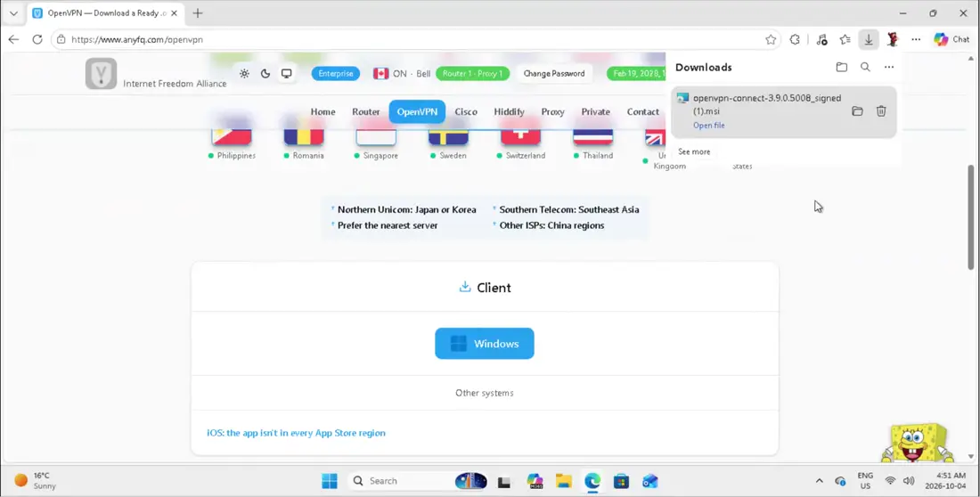This screenshot has height=497, width=980.
Task: Open File Explorer from taskbar
Action: [564, 481]
